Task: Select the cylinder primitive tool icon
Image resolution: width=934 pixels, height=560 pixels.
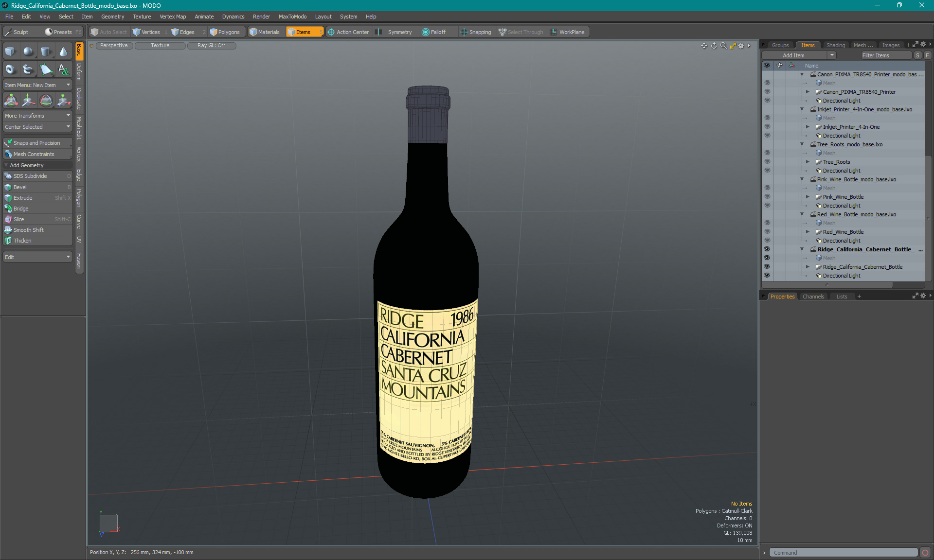Action: click(46, 52)
